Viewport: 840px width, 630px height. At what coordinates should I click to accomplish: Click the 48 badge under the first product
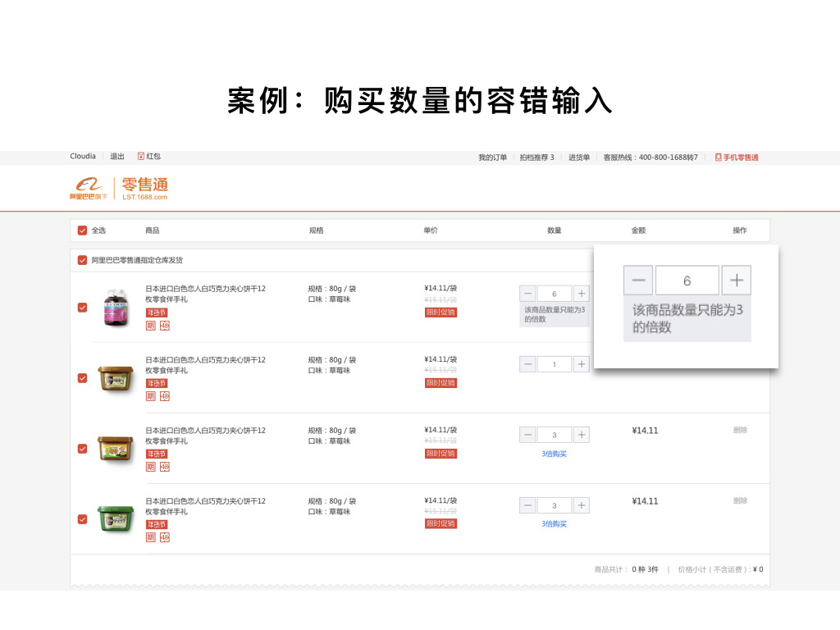[x=165, y=326]
